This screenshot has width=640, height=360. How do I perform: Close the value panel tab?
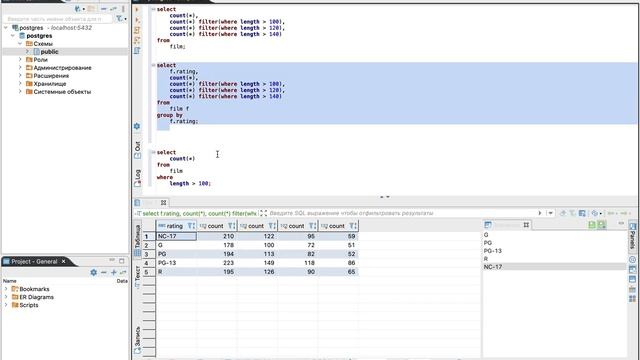[x=526, y=225]
